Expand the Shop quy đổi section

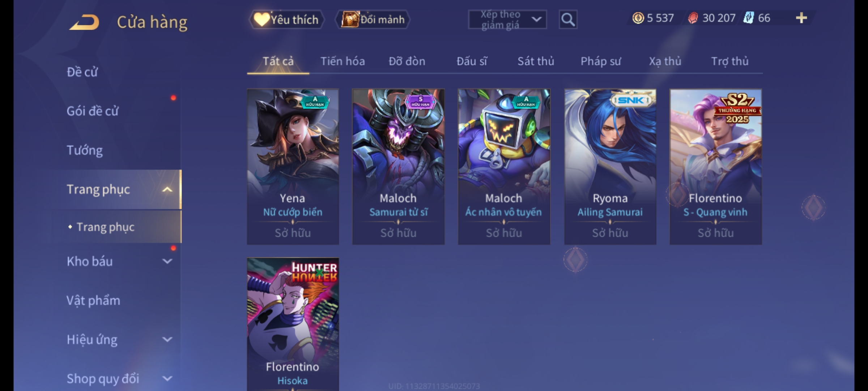[167, 378]
